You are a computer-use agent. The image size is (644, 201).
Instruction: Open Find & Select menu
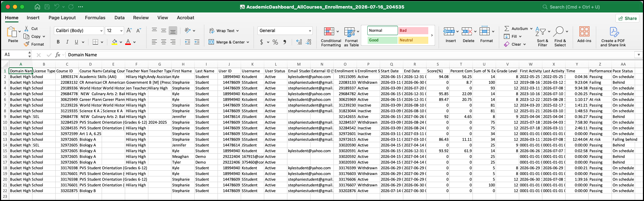point(560,37)
